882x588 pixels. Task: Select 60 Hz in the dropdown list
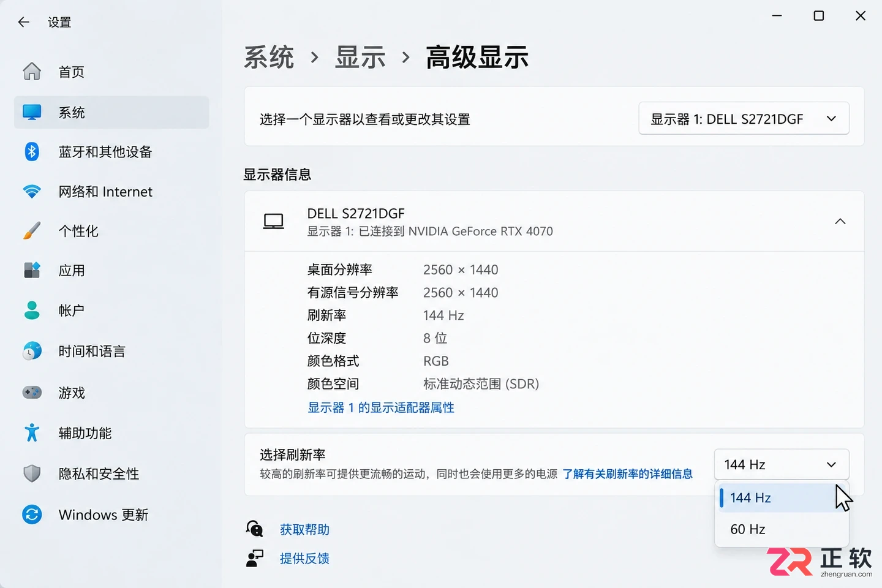click(x=782, y=529)
